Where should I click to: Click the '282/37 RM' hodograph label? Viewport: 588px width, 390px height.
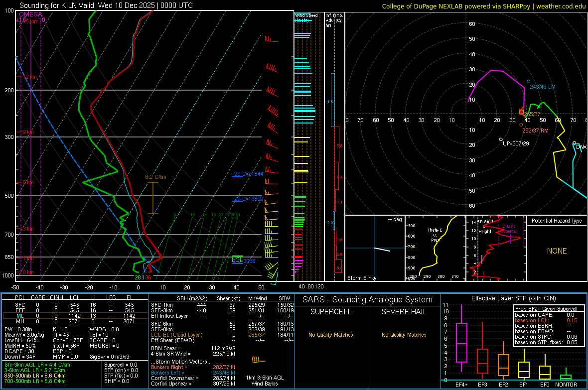tap(535, 130)
